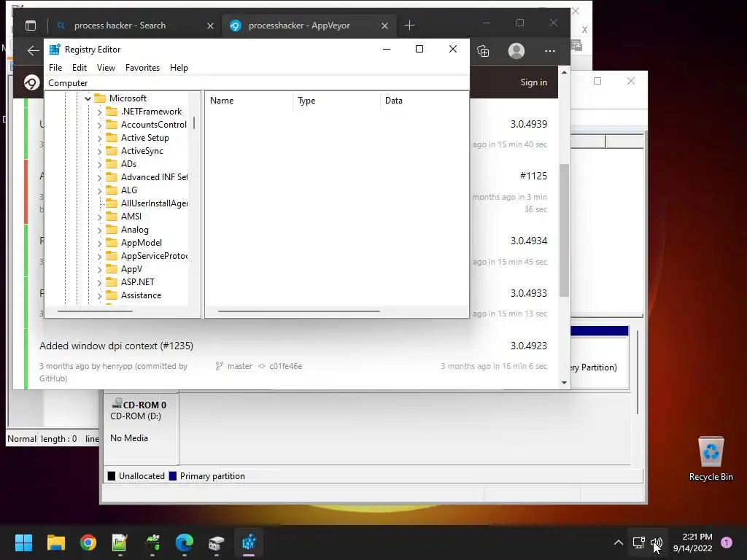The image size is (747, 560).
Task: Click the Edge back arrow
Action: pyautogui.click(x=33, y=50)
